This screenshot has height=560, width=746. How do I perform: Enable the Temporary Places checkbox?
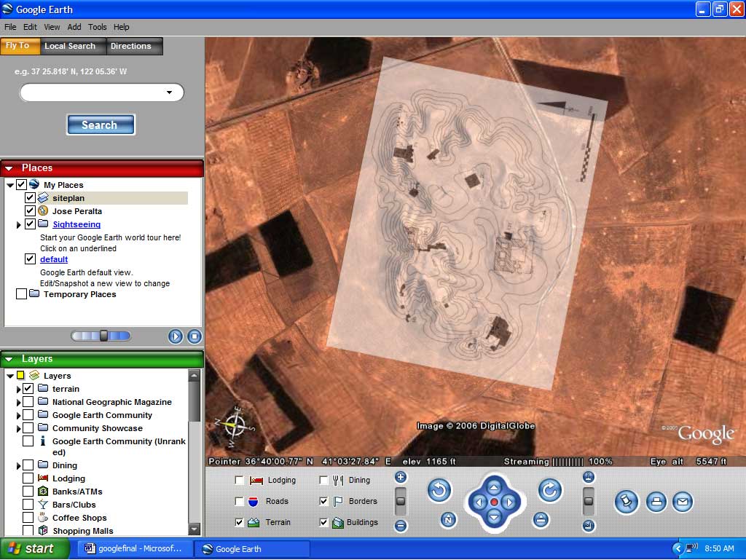[x=21, y=293]
